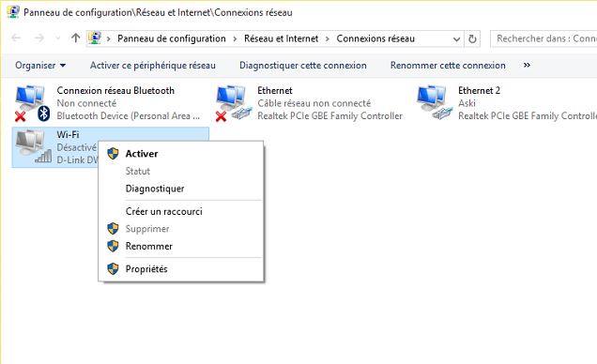Select the Ethernet adapter icon
This screenshot has height=364, width=597.
tap(234, 103)
